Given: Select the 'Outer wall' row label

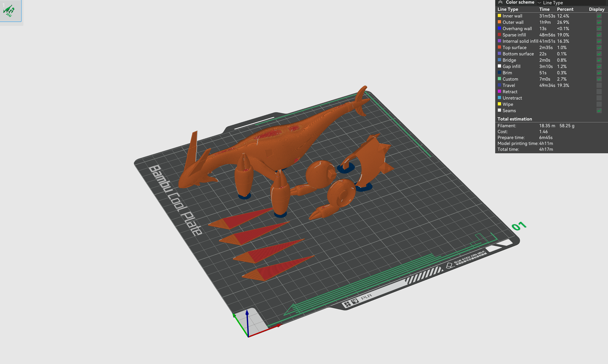Looking at the screenshot, I should click(x=513, y=22).
